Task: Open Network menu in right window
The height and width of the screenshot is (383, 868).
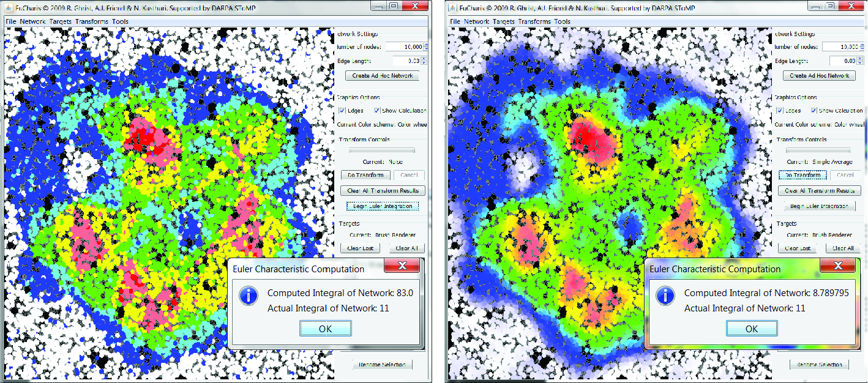Action: coord(476,21)
